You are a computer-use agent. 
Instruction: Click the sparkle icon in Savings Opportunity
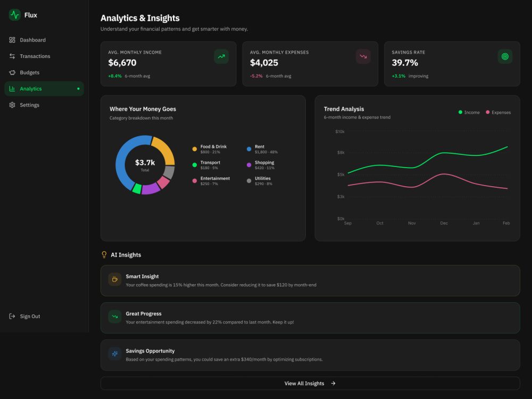115,354
